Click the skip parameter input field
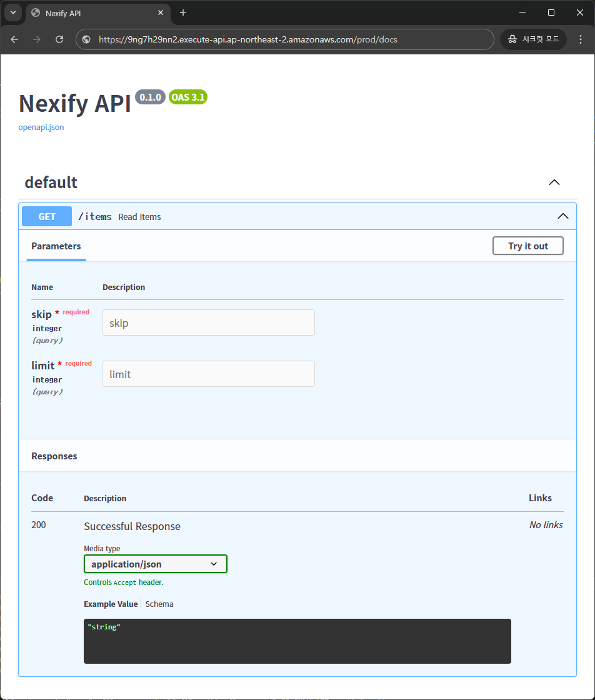The image size is (595, 700). pyautogui.click(x=208, y=322)
